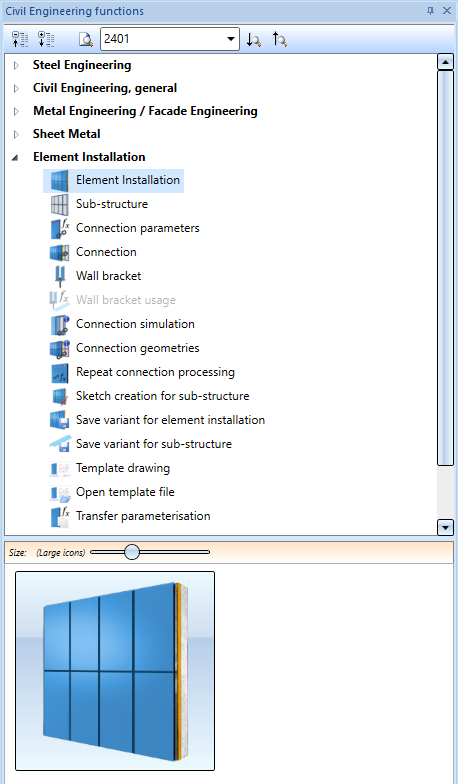Image resolution: width=458 pixels, height=784 pixels.
Task: Click the vertical scrollbar thumb
Action: 445,268
